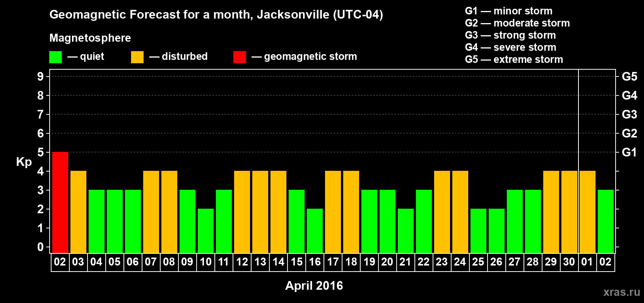Click the orange bar above date 03
The height and width of the screenshot is (303, 644).
click(x=78, y=212)
